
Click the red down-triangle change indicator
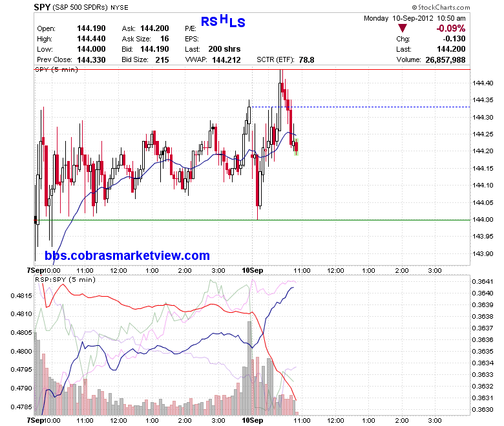[x=402, y=28]
